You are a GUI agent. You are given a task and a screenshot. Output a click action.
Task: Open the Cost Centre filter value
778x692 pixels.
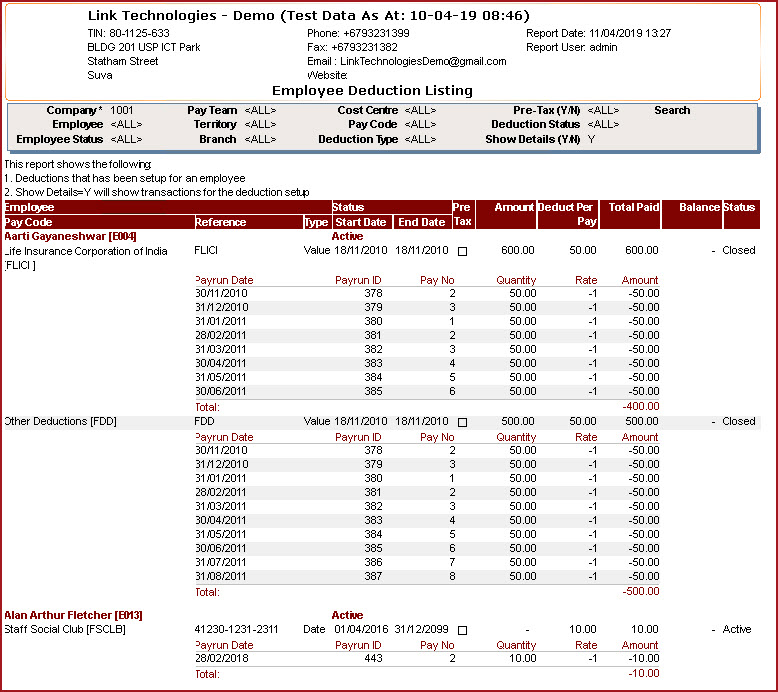(420, 110)
